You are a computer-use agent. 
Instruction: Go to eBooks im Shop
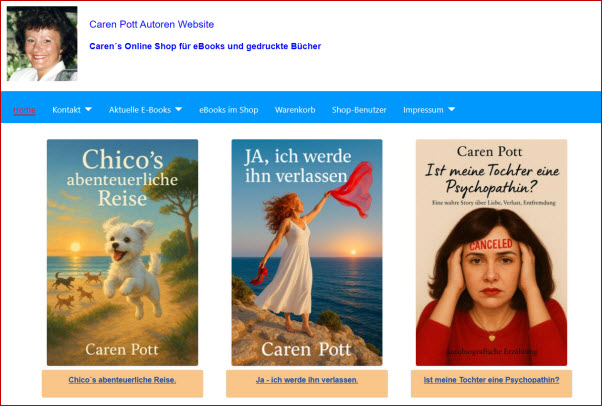pos(228,110)
